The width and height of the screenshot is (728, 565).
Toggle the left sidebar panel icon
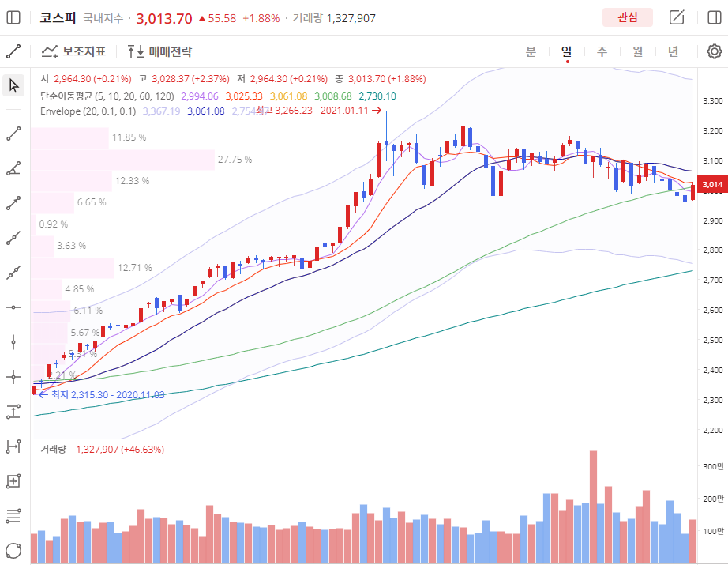pyautogui.click(x=13, y=17)
